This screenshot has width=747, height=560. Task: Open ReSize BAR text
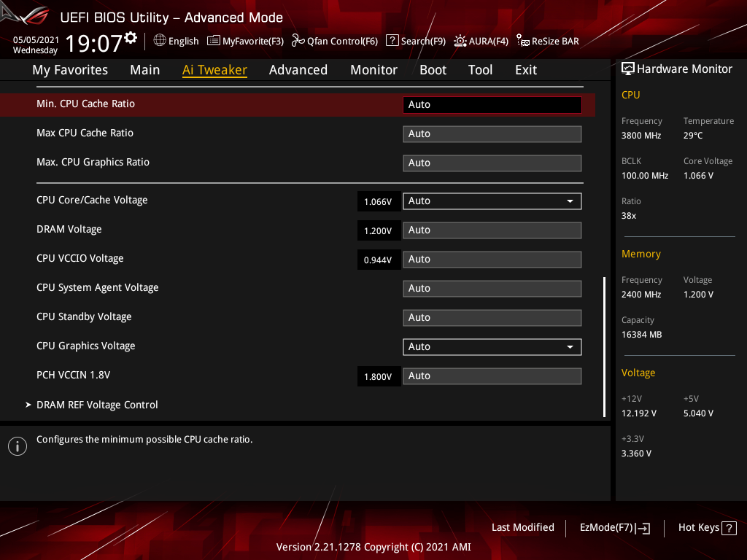[555, 41]
